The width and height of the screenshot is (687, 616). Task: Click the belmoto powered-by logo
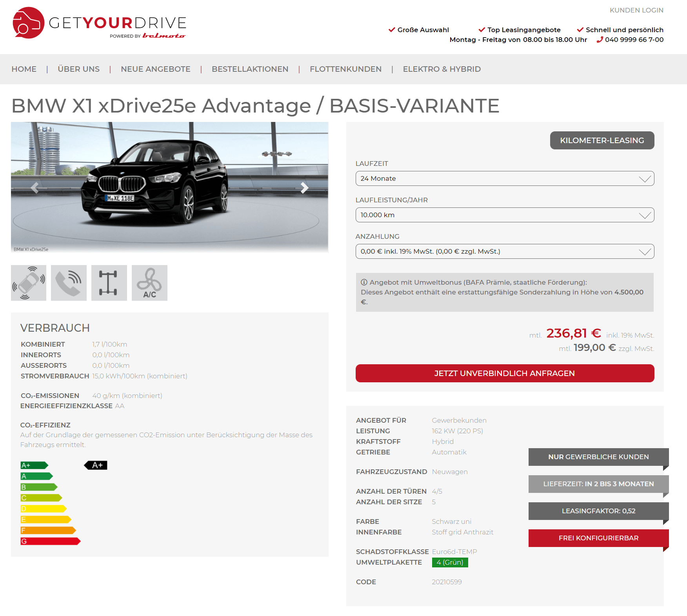tap(164, 36)
